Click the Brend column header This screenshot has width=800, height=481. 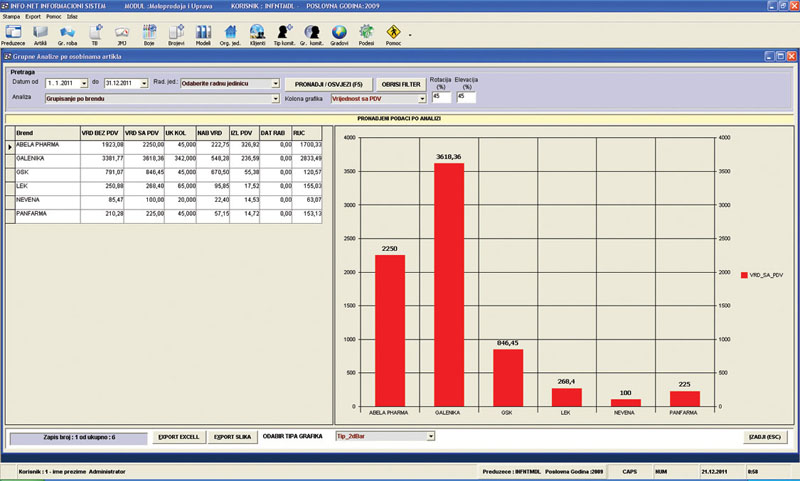pyautogui.click(x=47, y=133)
